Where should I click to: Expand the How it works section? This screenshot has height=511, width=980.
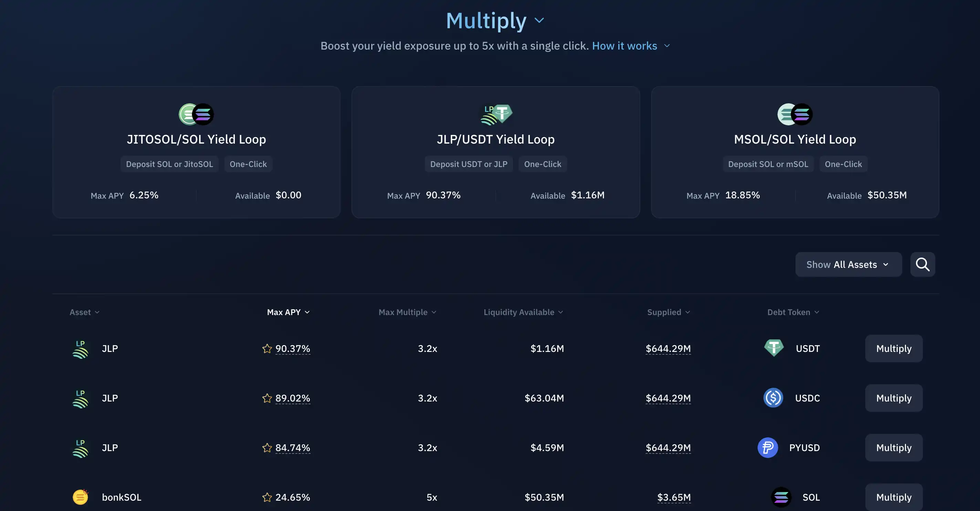pos(630,46)
